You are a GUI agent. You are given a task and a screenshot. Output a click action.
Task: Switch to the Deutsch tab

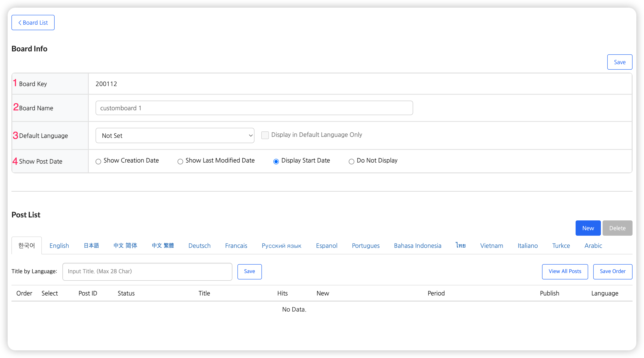[199, 245]
